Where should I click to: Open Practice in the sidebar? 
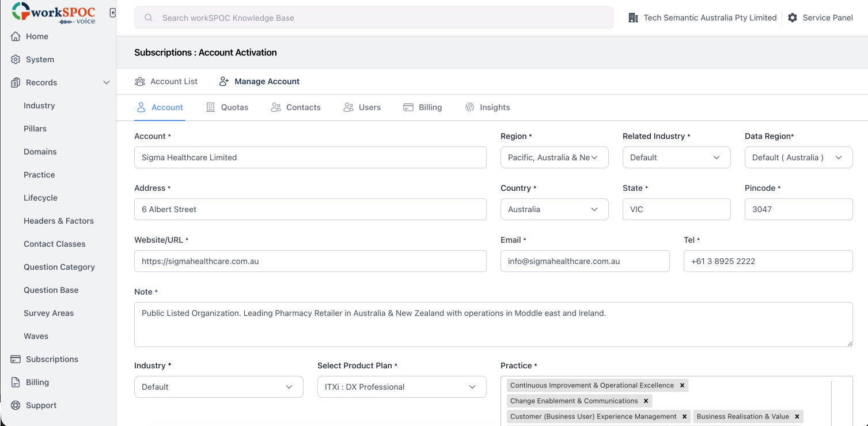pos(39,175)
